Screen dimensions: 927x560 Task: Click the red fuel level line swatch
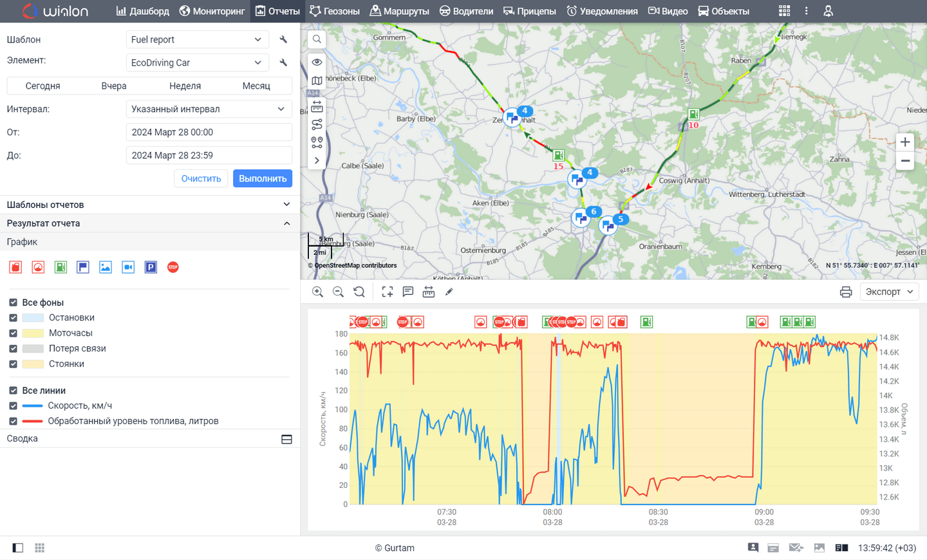[32, 421]
